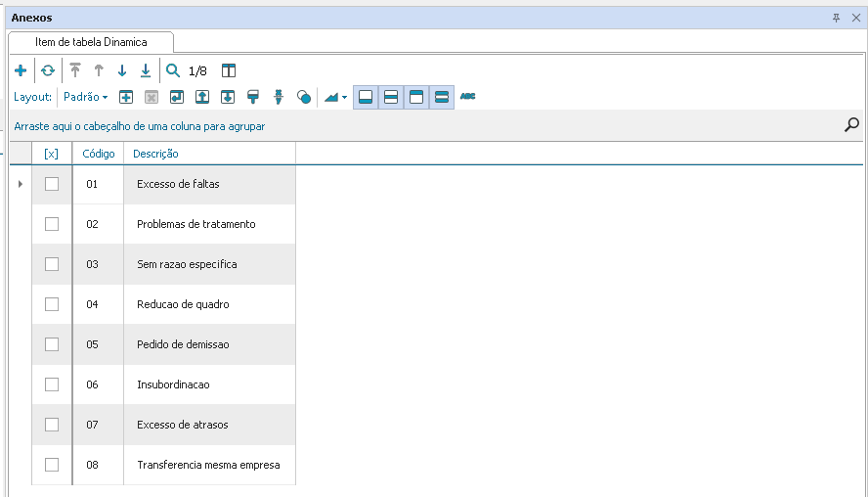The height and width of the screenshot is (497, 868).
Task: Refresh the table with the refresh icon
Action: point(48,70)
